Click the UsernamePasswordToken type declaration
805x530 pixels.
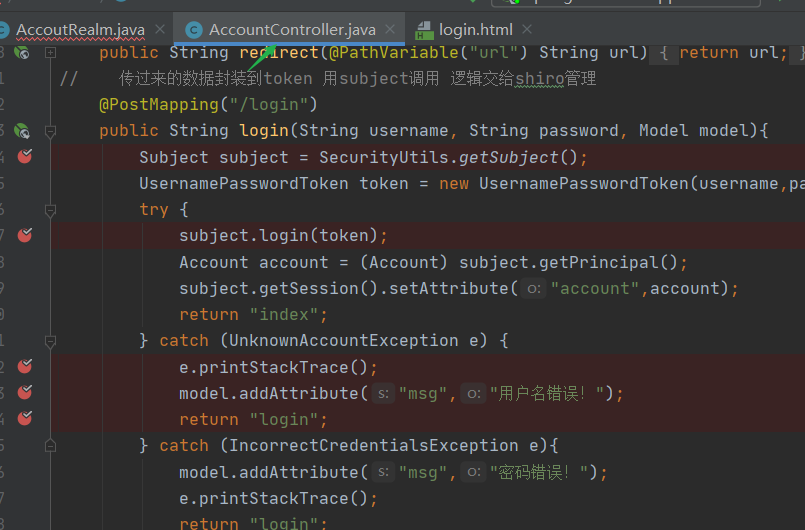point(244,183)
